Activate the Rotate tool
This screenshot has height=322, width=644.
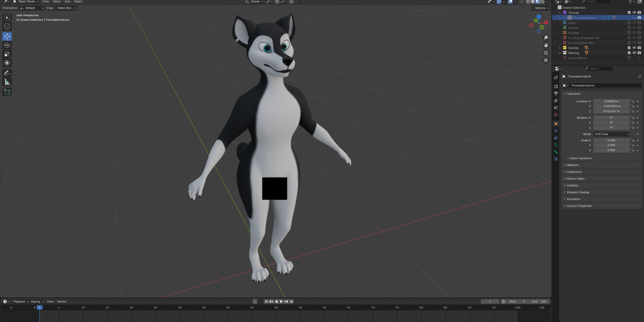pyautogui.click(x=7, y=45)
